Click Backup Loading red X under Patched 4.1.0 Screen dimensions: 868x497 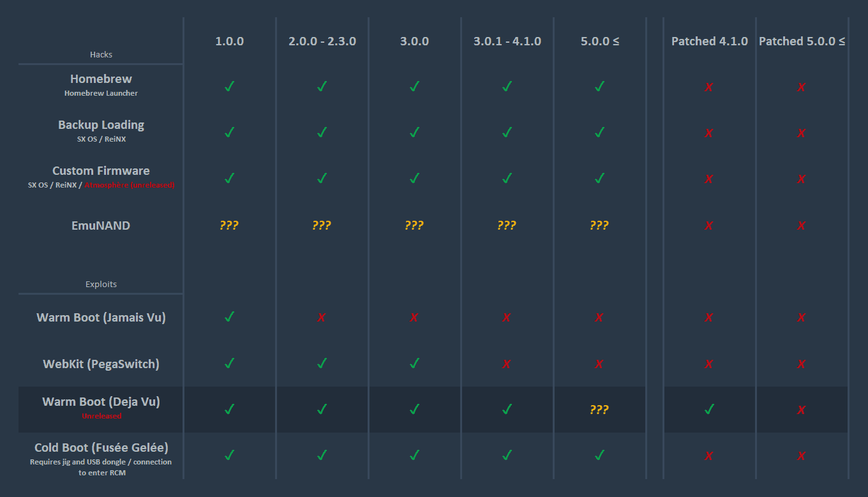[709, 133]
